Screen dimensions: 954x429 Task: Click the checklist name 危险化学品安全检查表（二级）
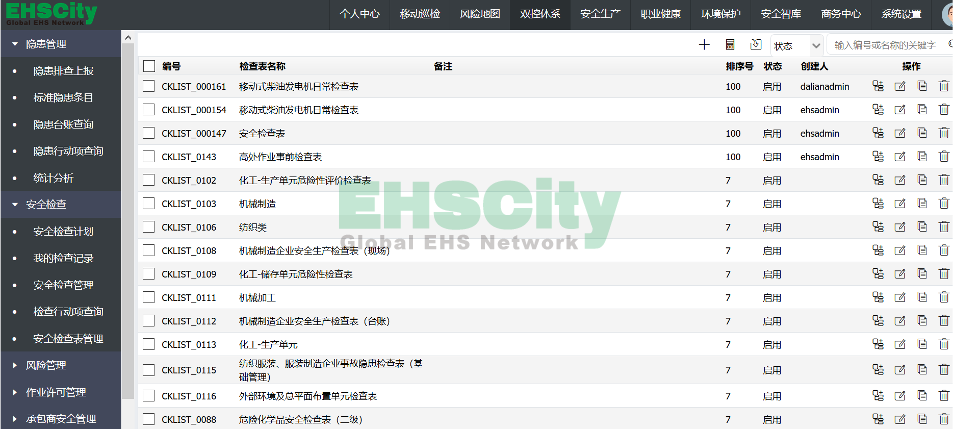pos(301,419)
